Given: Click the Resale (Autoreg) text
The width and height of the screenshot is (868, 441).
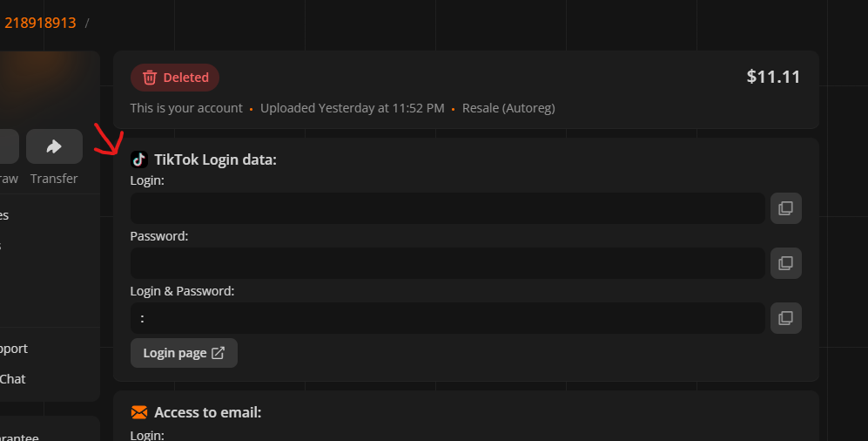Looking at the screenshot, I should (x=508, y=108).
